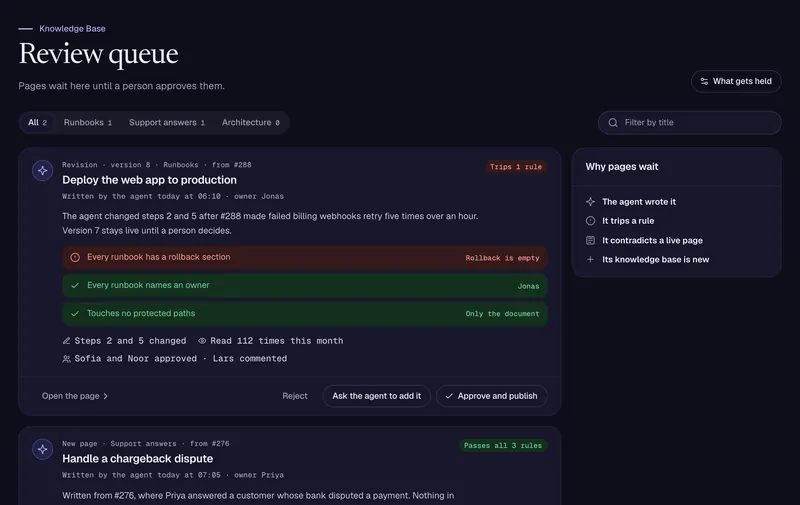The image size is (800, 505).
Task: Click the agent sparkle icon beside Handle a chargeback dispute
Action: pos(42,449)
